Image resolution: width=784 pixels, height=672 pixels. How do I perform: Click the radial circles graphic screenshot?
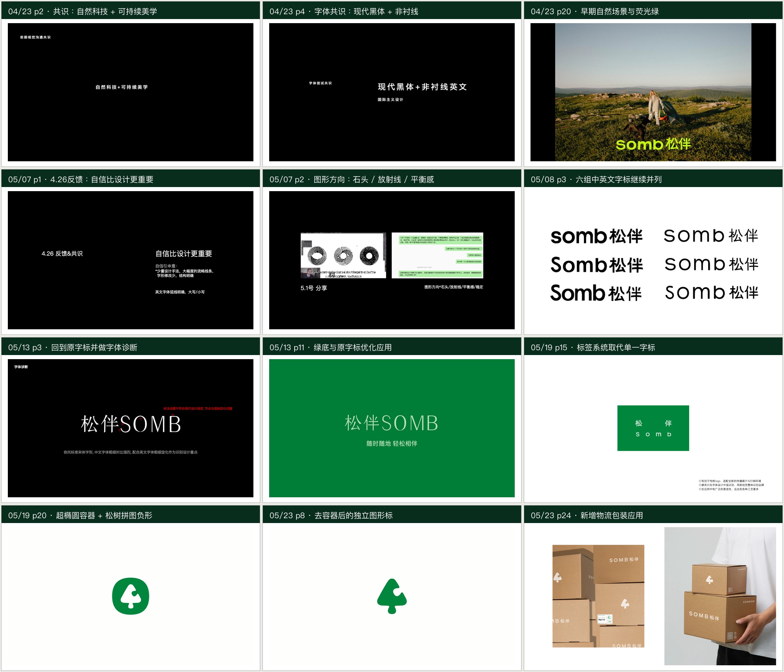(343, 255)
